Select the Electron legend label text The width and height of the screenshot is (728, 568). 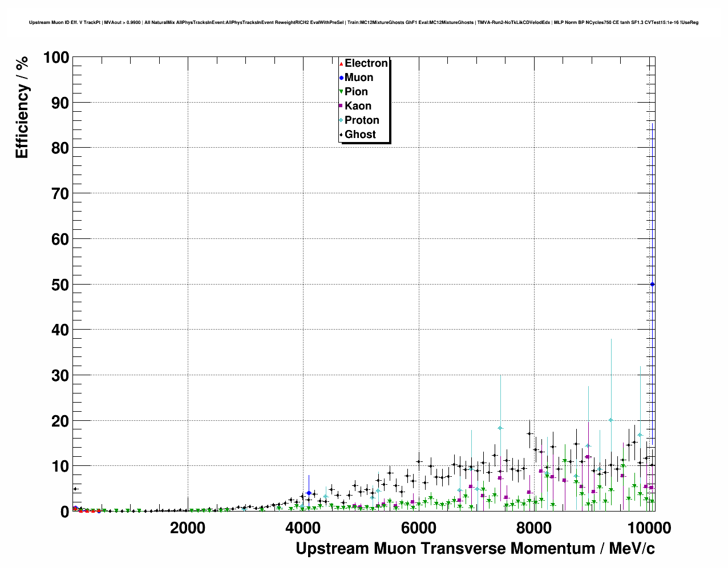366,63
